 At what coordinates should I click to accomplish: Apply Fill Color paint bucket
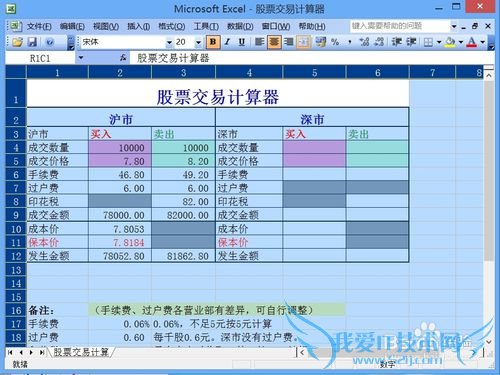coord(450,42)
